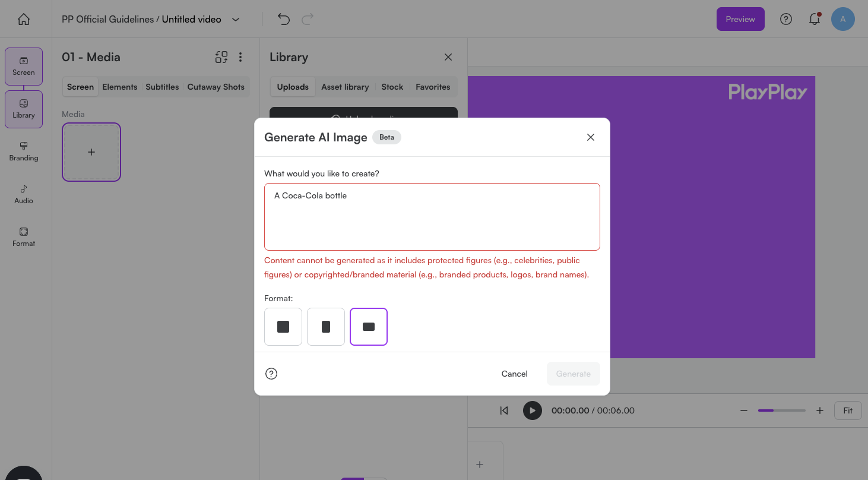Open the PP Official Guidelines breadcrumb

[107, 20]
